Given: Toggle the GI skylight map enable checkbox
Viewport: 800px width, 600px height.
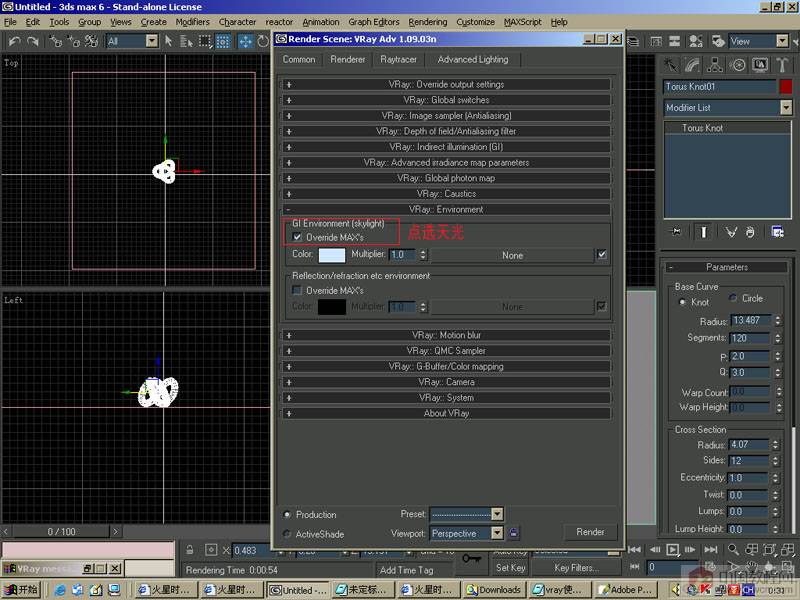Looking at the screenshot, I should click(602, 254).
